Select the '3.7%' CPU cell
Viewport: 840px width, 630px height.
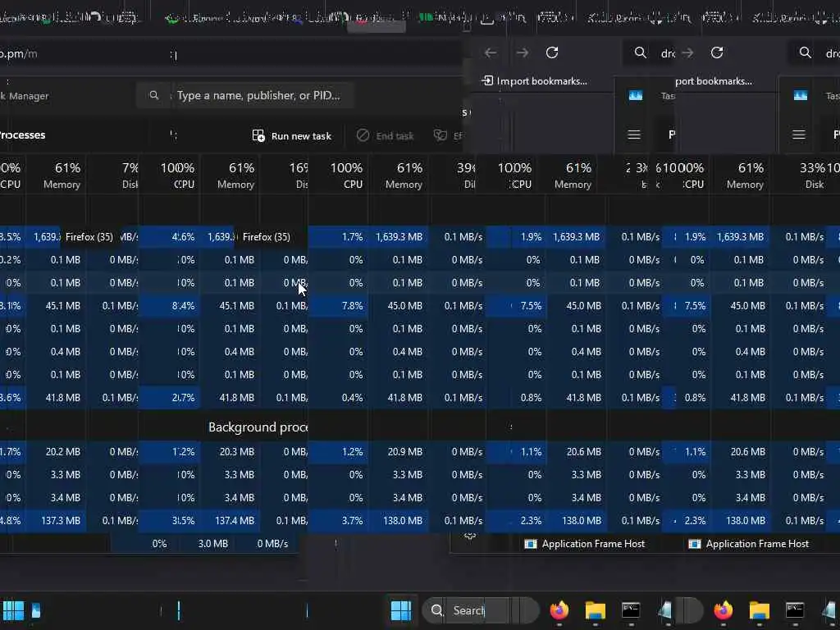[x=338, y=520]
